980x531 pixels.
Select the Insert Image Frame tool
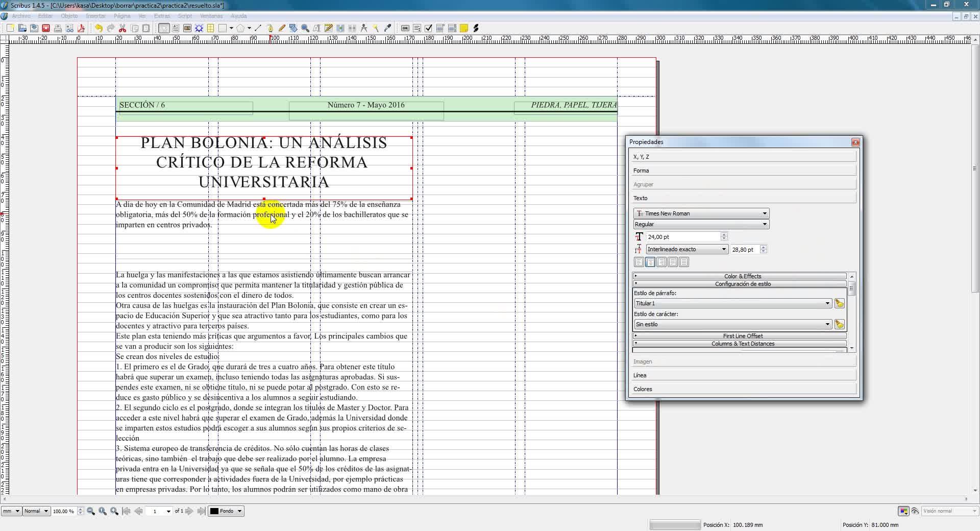(187, 29)
